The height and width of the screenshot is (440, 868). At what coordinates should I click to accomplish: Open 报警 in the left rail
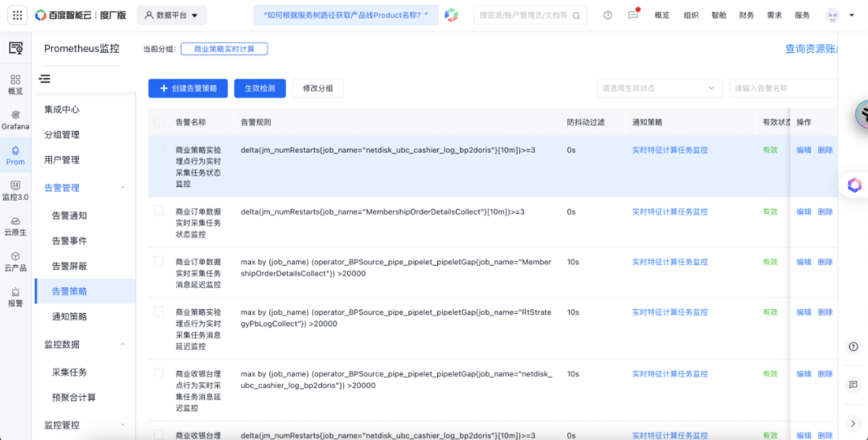15,297
